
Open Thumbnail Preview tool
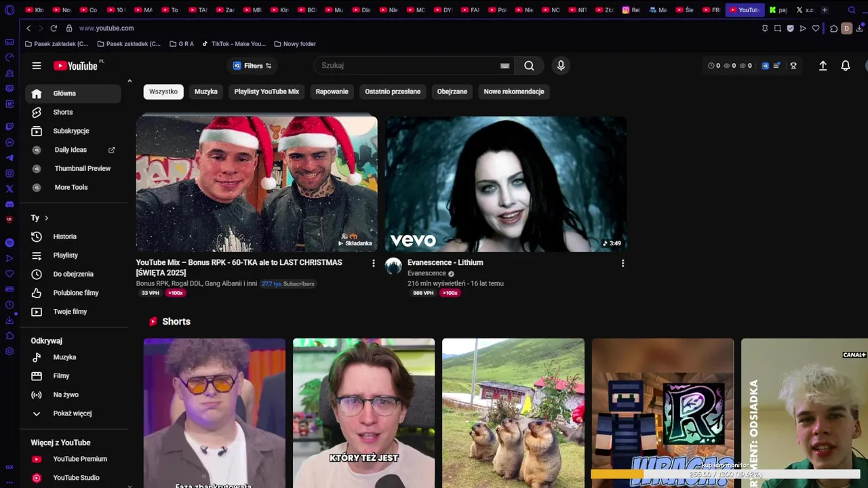pyautogui.click(x=73, y=168)
